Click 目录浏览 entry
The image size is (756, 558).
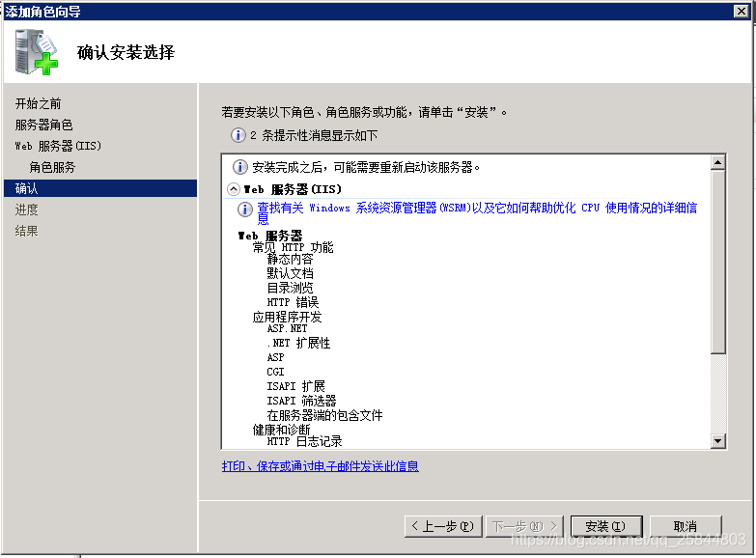(291, 288)
